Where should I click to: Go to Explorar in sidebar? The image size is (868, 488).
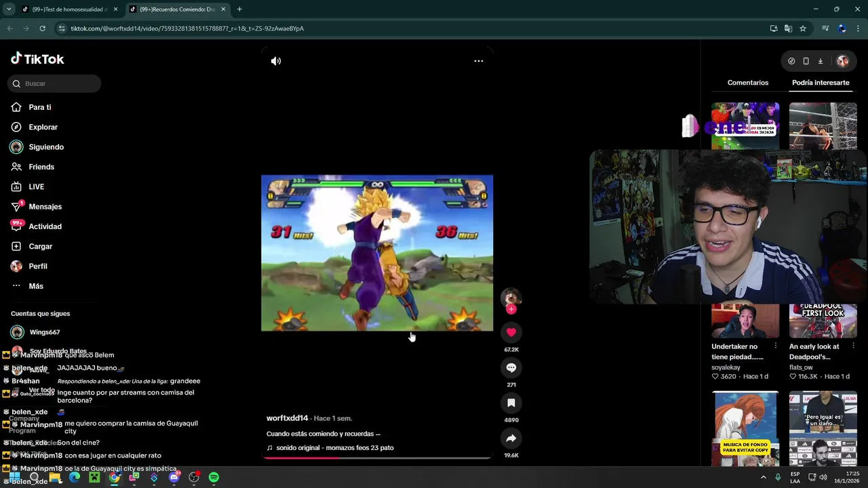tap(43, 127)
